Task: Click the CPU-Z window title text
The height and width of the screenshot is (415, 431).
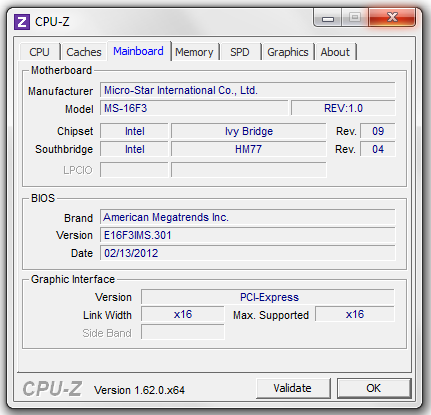Action: (52, 22)
